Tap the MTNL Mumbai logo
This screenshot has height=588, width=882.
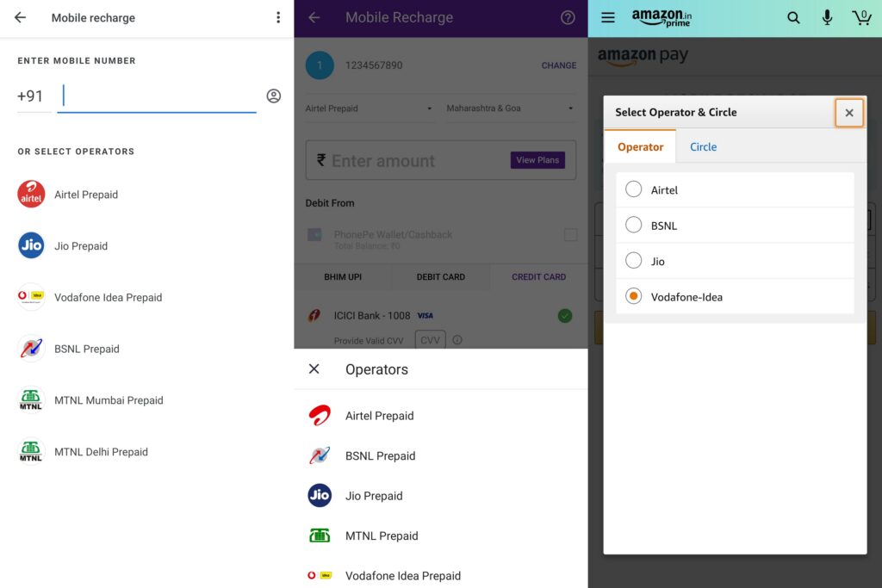(x=31, y=399)
